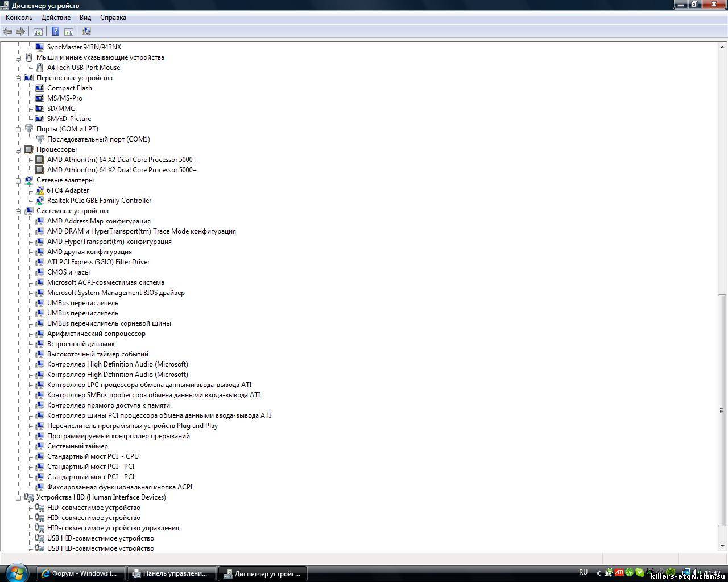This screenshot has width=728, height=582.
Task: Click the icon beside CMOS и часы
Action: coord(40,272)
